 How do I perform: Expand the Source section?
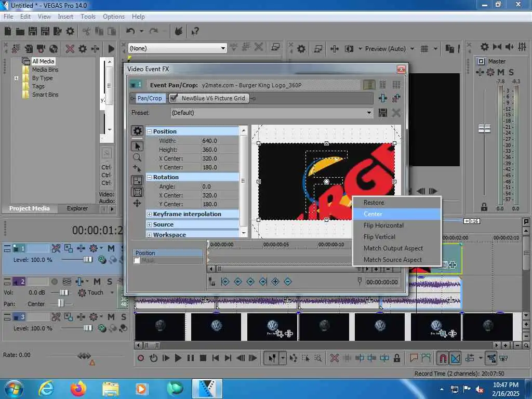coord(149,224)
